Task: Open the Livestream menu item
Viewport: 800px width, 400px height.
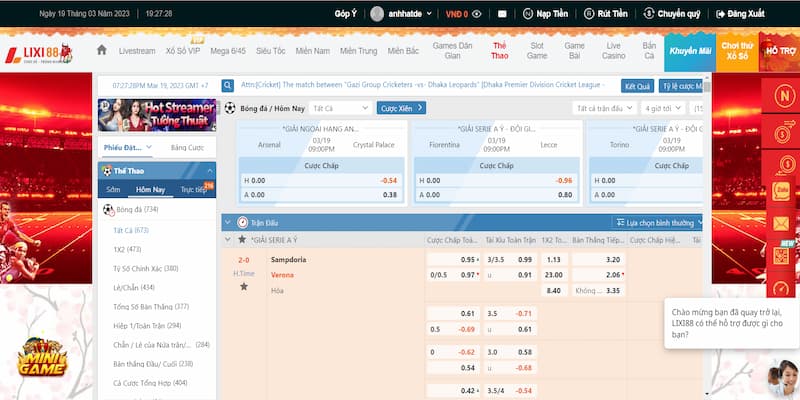Action: [137, 51]
